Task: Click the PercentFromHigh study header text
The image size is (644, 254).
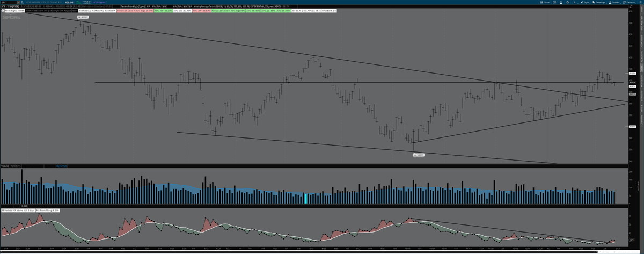Action: click(133, 8)
